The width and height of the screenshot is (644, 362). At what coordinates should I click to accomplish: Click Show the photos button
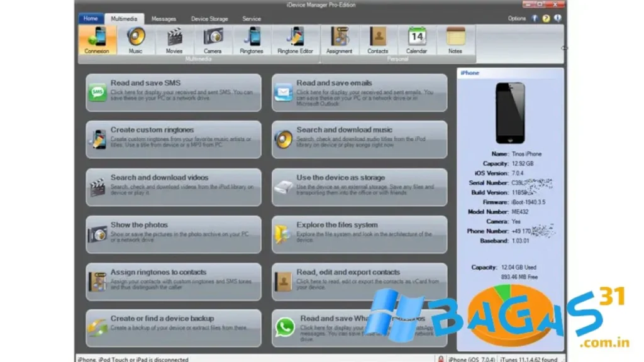[174, 234]
